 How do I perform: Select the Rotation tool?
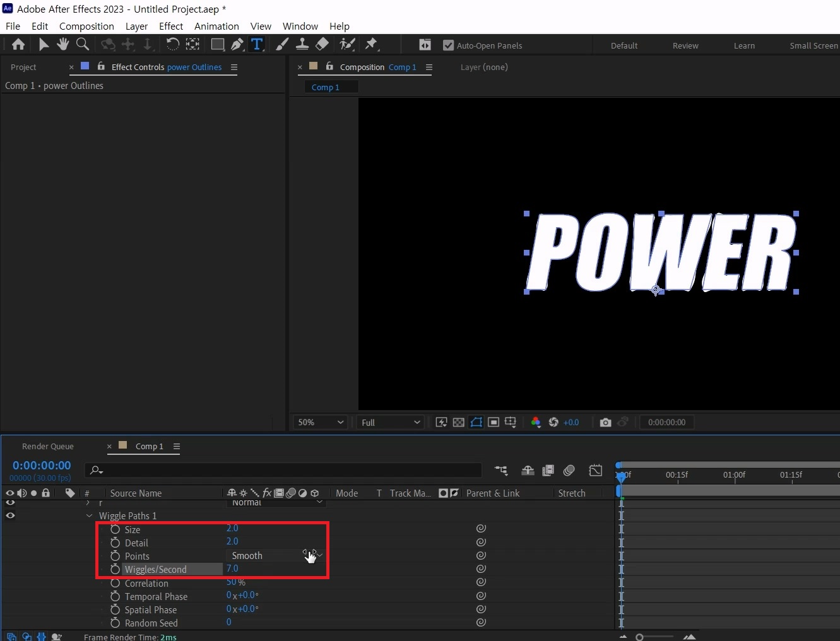(172, 45)
